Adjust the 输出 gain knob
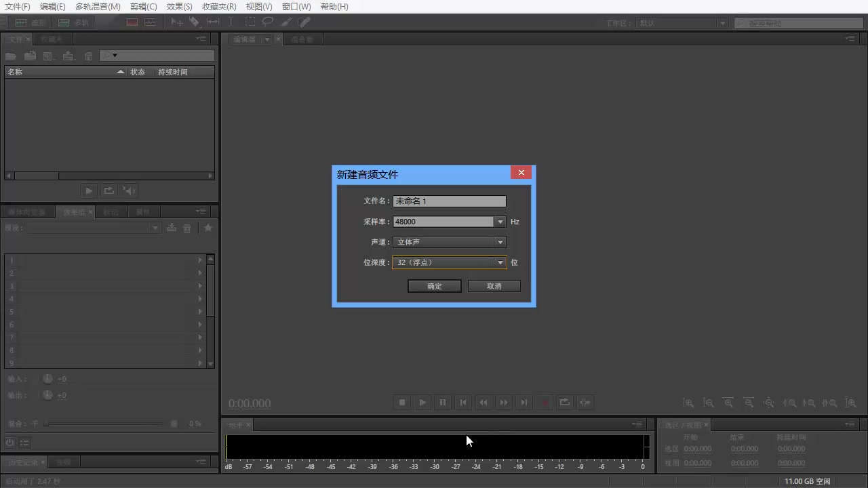Image resolution: width=868 pixels, height=488 pixels. (x=47, y=394)
